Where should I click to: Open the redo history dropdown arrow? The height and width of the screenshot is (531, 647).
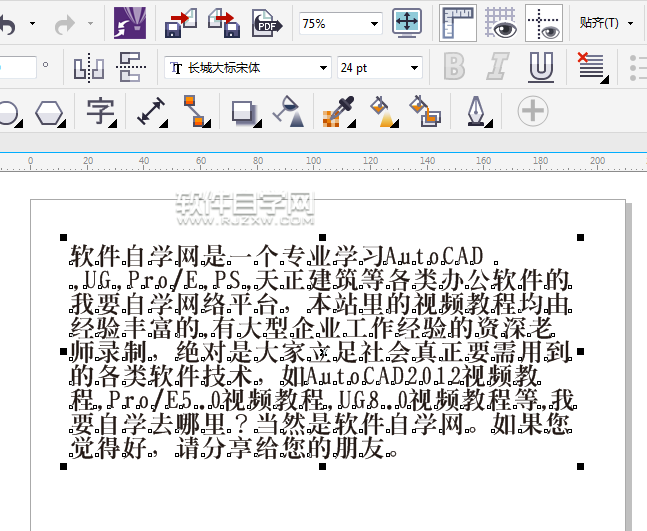click(x=90, y=24)
